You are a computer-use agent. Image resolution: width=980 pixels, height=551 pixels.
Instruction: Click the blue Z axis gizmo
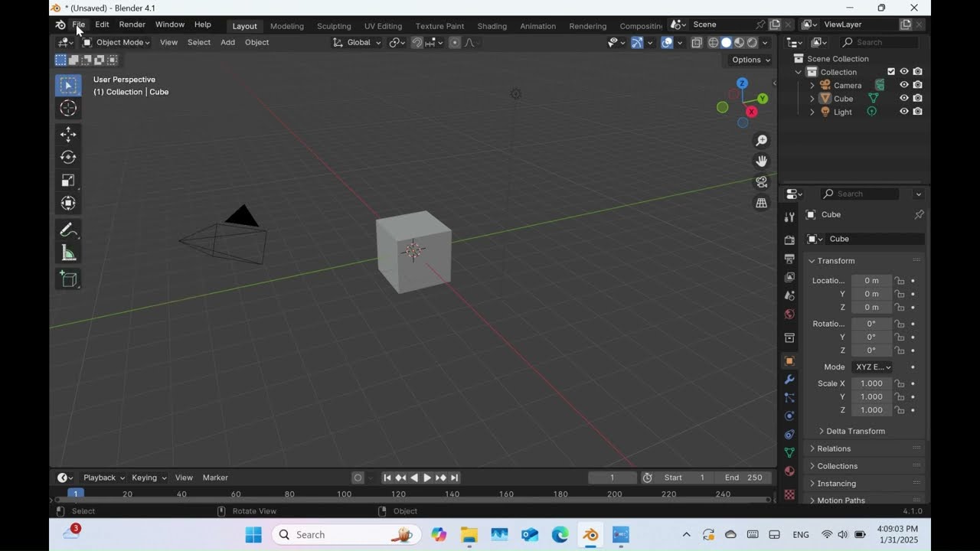click(x=742, y=83)
